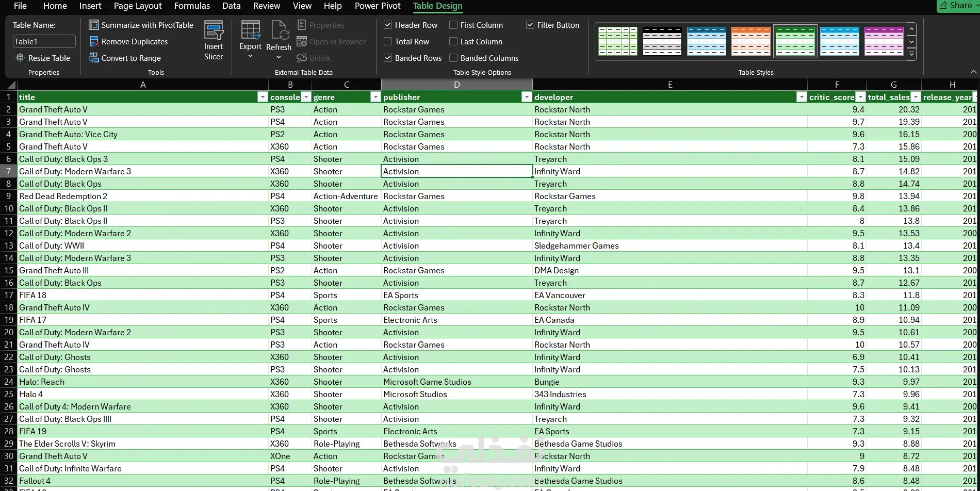This screenshot has width=980, height=491.
Task: Open the publisher column filter dropdown
Action: point(527,97)
